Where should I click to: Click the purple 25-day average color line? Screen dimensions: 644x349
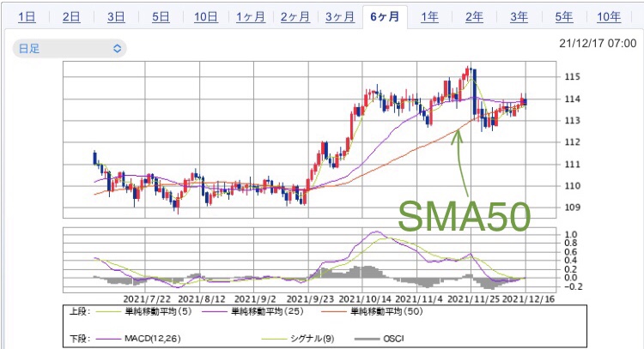[x=215, y=312]
